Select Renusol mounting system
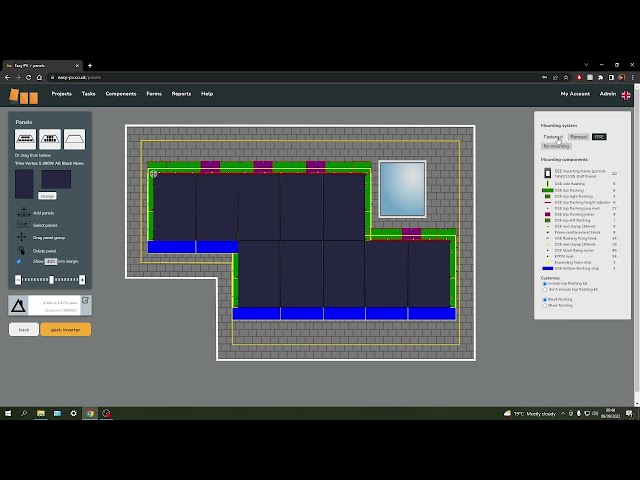 pyautogui.click(x=578, y=137)
